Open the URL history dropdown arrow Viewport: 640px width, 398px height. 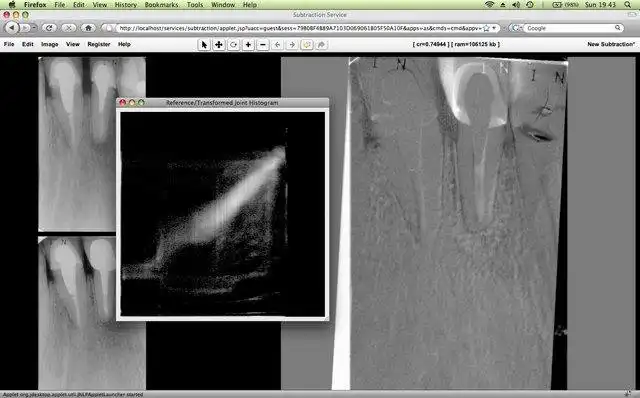click(x=494, y=28)
